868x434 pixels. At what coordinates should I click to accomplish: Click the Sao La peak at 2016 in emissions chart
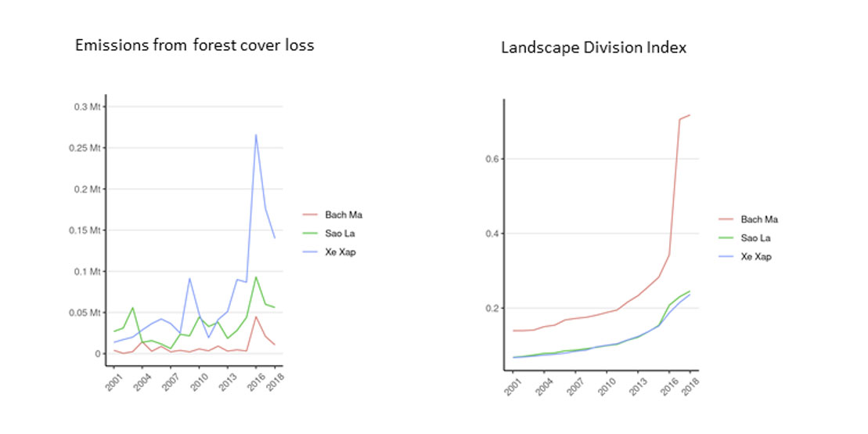coord(256,277)
